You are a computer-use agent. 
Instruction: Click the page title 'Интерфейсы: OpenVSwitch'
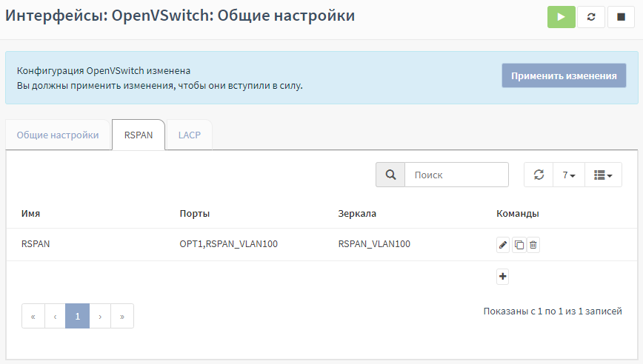click(x=179, y=16)
